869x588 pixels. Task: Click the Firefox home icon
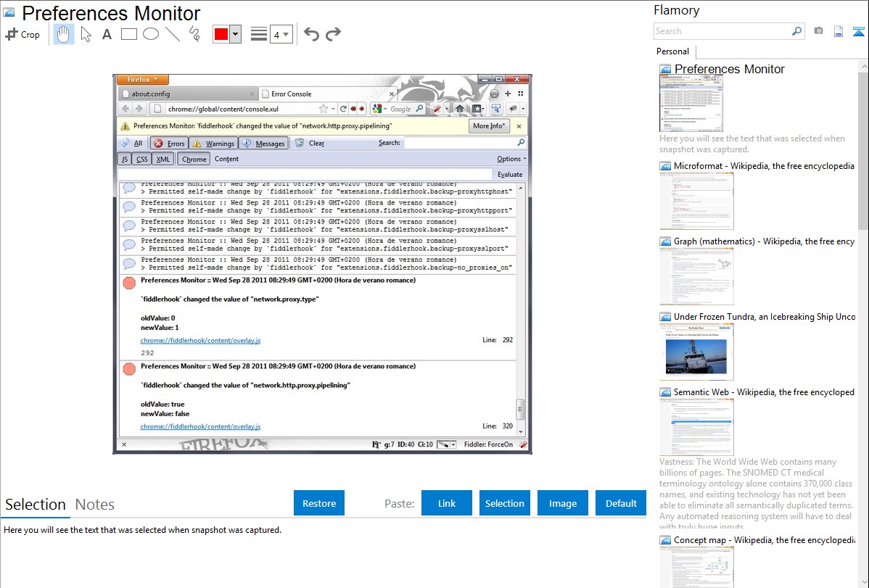(x=460, y=109)
